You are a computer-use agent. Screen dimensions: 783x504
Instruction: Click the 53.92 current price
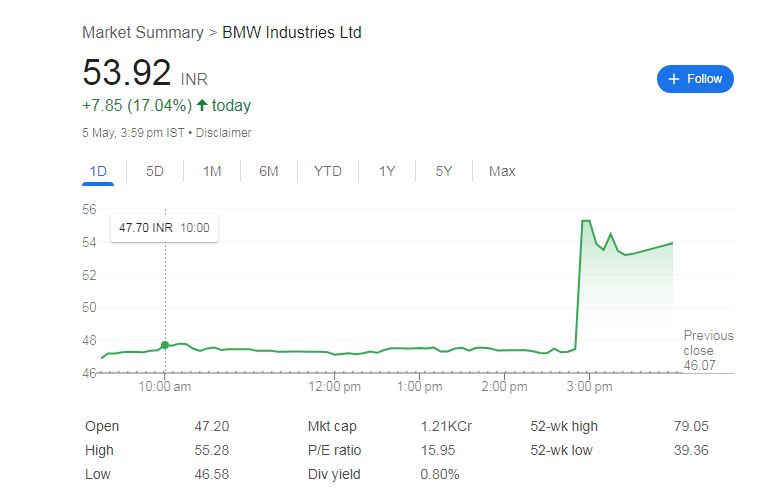(126, 73)
